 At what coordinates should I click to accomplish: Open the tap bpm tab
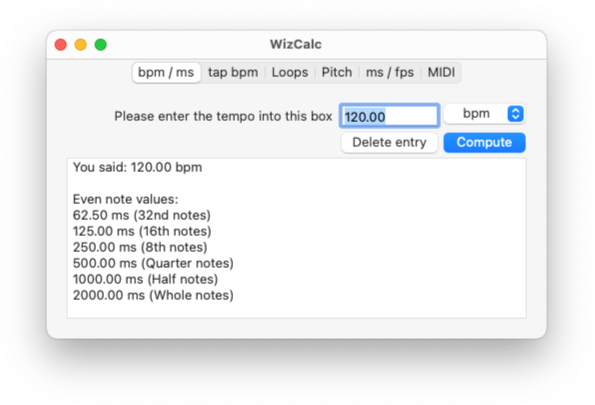click(233, 72)
